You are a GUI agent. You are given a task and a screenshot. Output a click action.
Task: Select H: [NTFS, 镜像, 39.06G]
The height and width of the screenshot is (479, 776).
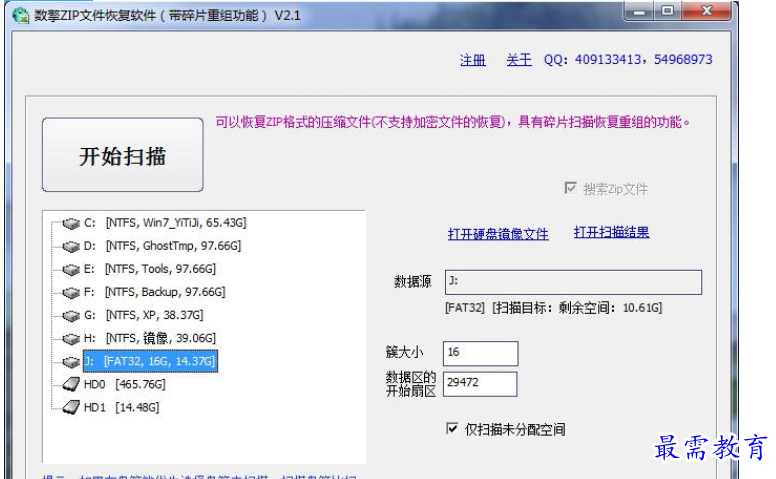coord(150,338)
